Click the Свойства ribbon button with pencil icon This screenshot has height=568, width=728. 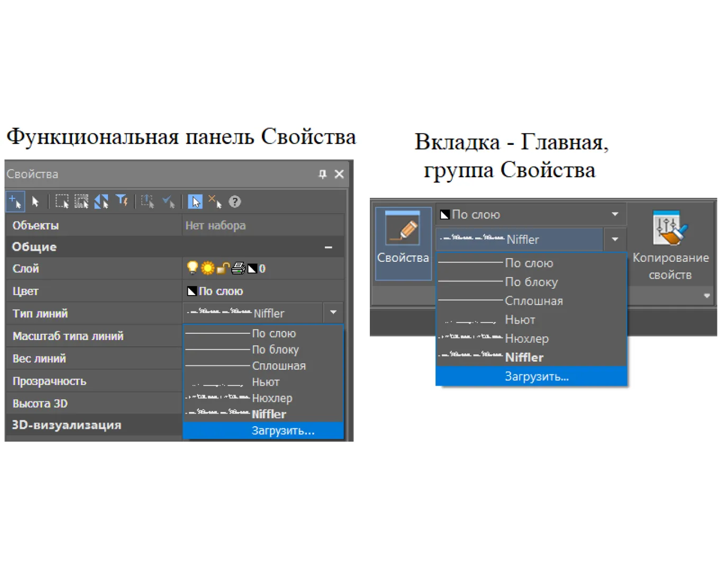pos(403,243)
